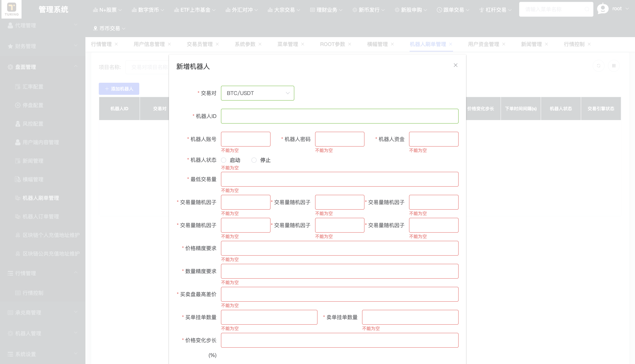This screenshot has height=364, width=635.
Task: Select the 启动 robot status option
Action: 223,160
